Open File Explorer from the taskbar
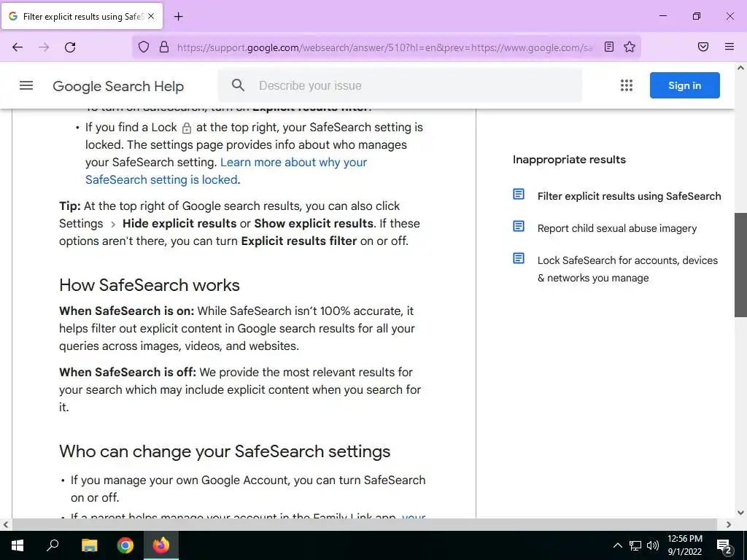Viewport: 747px width, 560px height. click(x=89, y=545)
